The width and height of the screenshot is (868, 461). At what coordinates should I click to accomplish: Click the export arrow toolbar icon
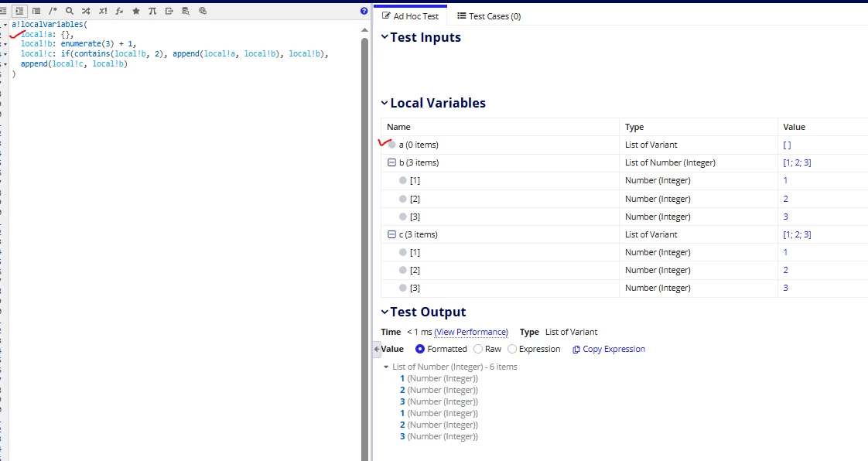(x=169, y=11)
